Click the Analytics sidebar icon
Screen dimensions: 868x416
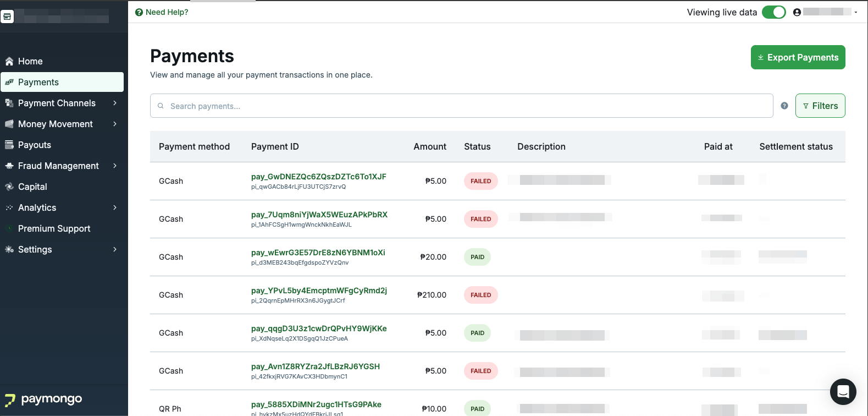pos(9,207)
